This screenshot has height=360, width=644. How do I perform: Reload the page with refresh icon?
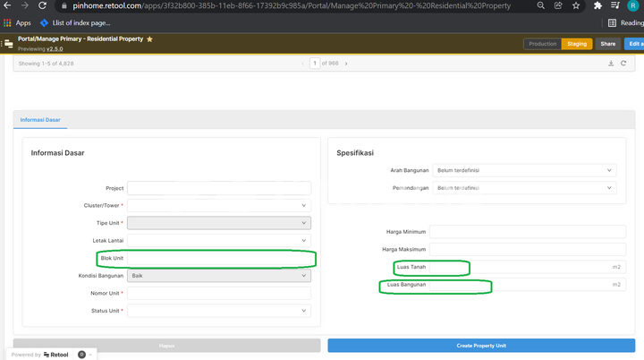click(42, 5)
